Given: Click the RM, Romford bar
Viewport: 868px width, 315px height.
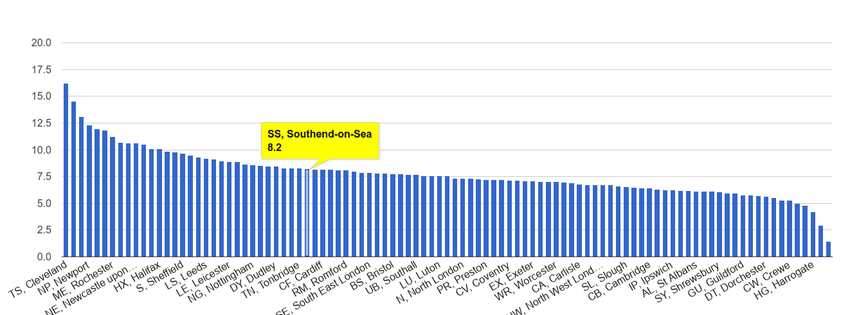Looking at the screenshot, I should click(x=346, y=214).
